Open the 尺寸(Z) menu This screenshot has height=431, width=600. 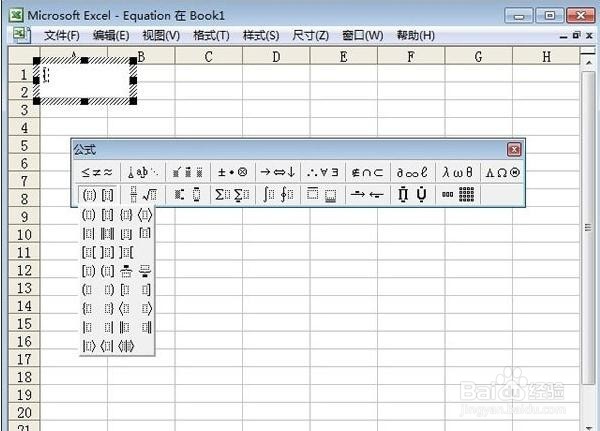coord(310,36)
